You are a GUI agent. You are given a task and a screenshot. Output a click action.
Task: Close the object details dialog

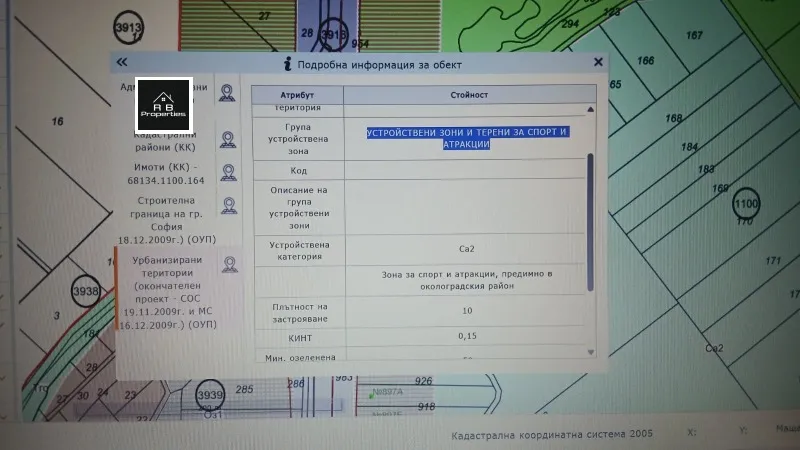[597, 62]
